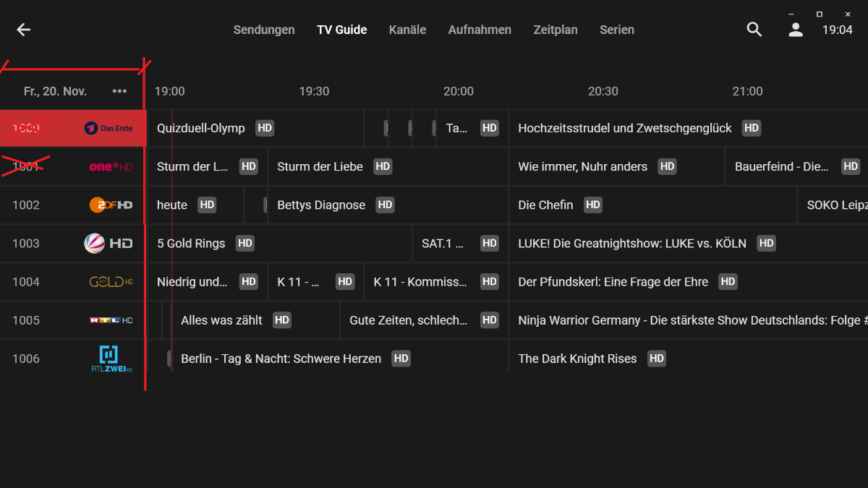Open the Kanäle tab
Screen dimensions: 868x488
(407, 30)
